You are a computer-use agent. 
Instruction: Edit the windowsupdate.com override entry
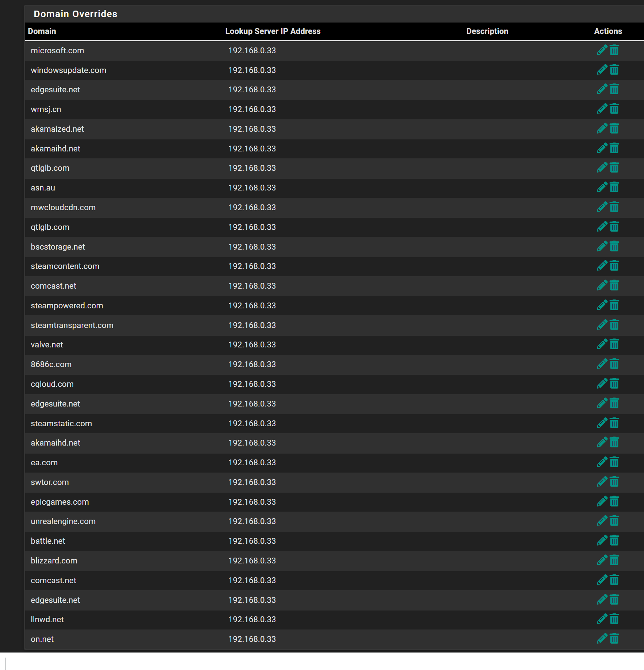[x=602, y=70]
